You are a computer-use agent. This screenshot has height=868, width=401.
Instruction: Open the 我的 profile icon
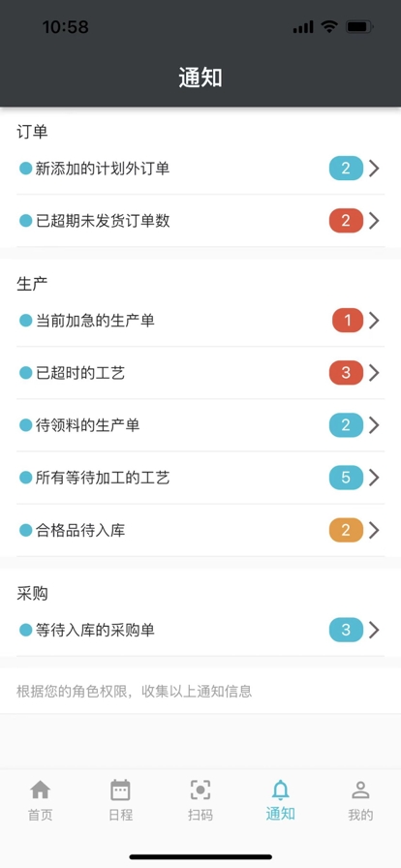360,790
